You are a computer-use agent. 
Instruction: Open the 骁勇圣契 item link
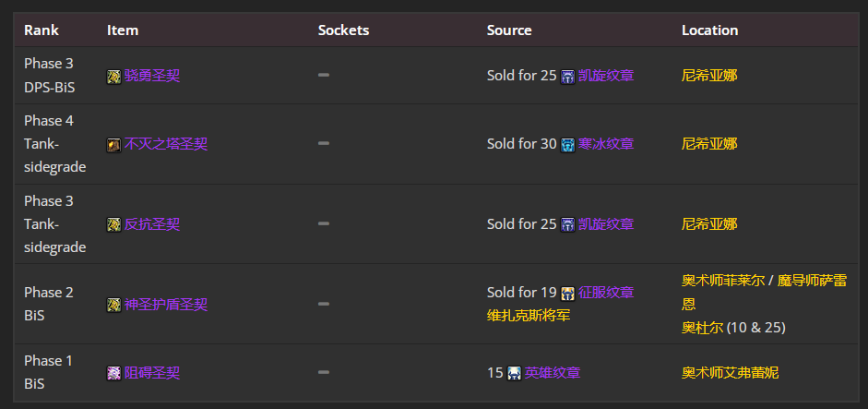(152, 76)
